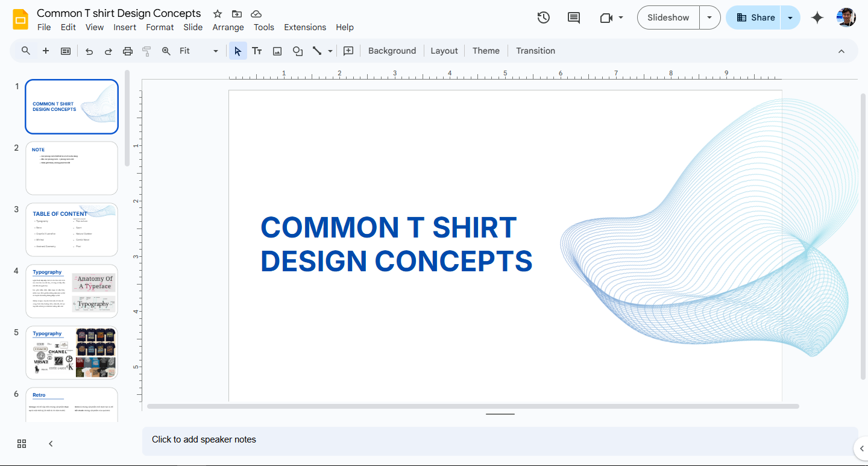
Task: Select the Retro slide thumbnail
Action: coord(72,405)
